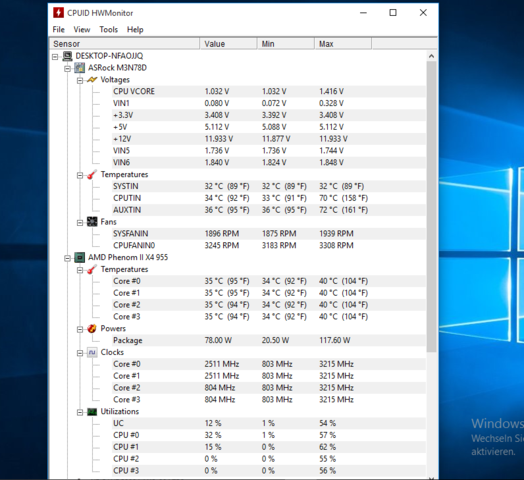Collapse the ASRock M3N78D node

68,69
